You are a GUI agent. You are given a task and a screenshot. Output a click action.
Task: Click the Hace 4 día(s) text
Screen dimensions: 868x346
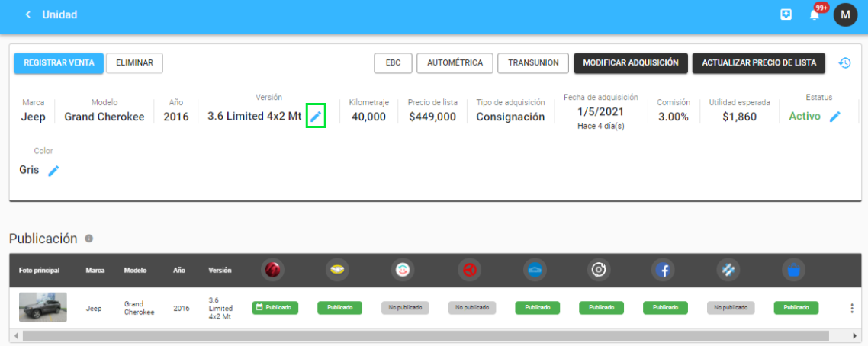(x=600, y=126)
